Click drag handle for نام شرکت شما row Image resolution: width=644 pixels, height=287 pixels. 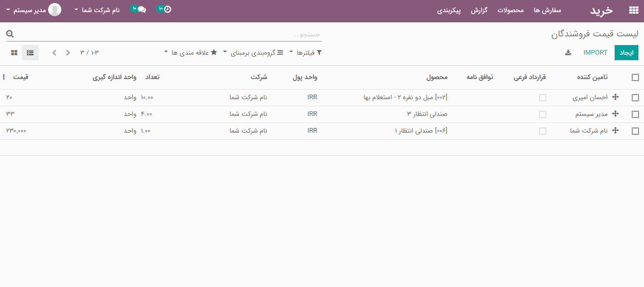(616, 131)
